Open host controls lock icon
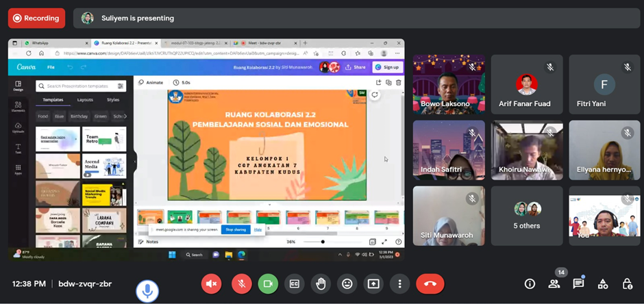The image size is (644, 304). (627, 284)
